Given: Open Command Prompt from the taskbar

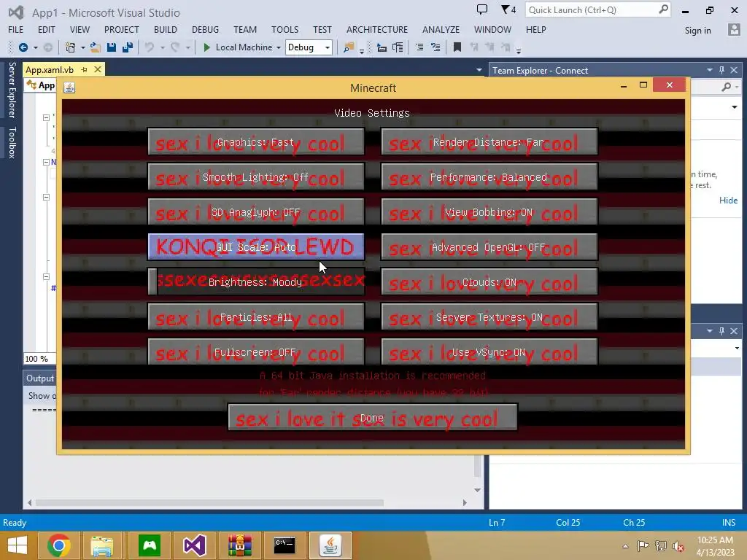Looking at the screenshot, I should pyautogui.click(x=285, y=545).
